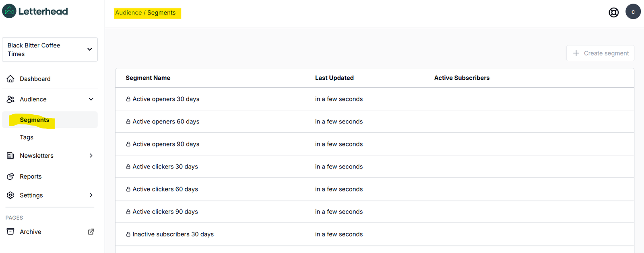The image size is (644, 253).
Task: Open the Active openers 30 days segment
Action: (x=166, y=99)
